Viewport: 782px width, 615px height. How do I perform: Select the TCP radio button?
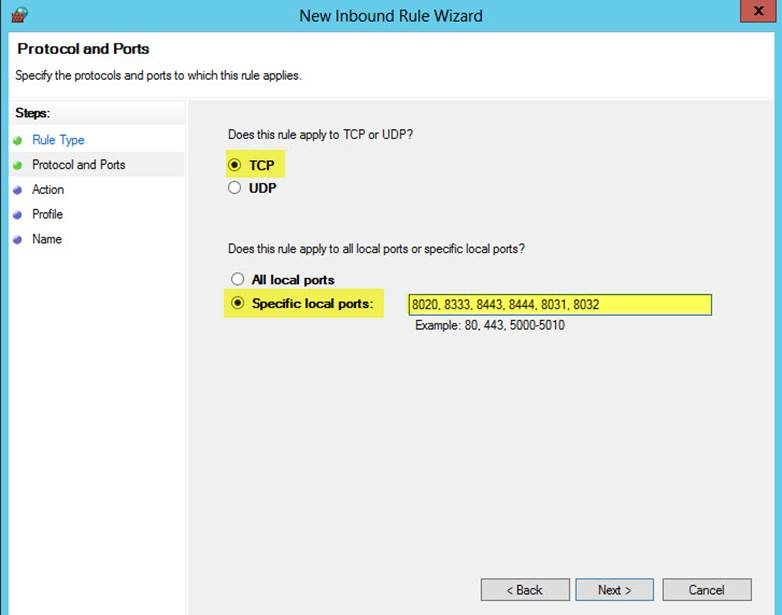[234, 165]
